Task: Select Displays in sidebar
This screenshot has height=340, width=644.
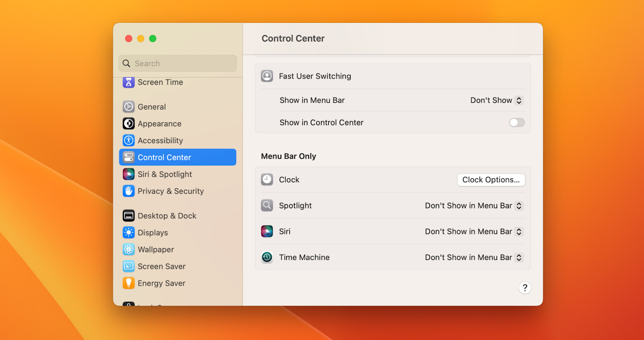Action: [178, 233]
